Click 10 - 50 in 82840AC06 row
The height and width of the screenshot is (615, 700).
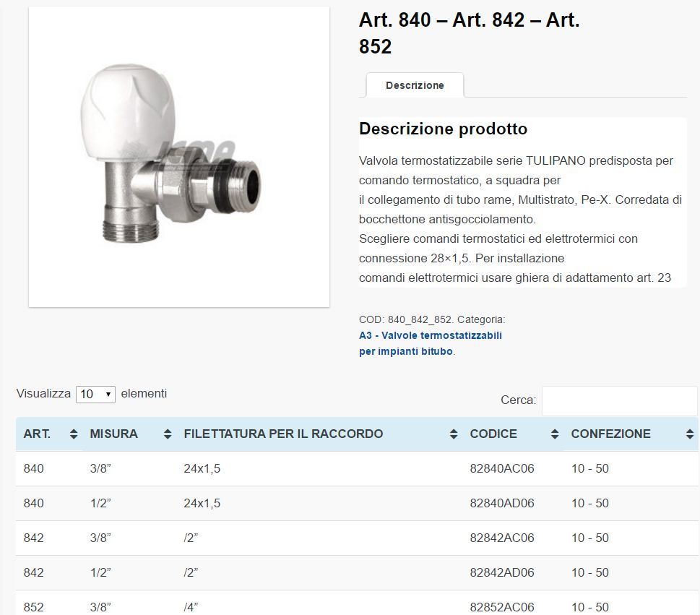click(x=590, y=468)
